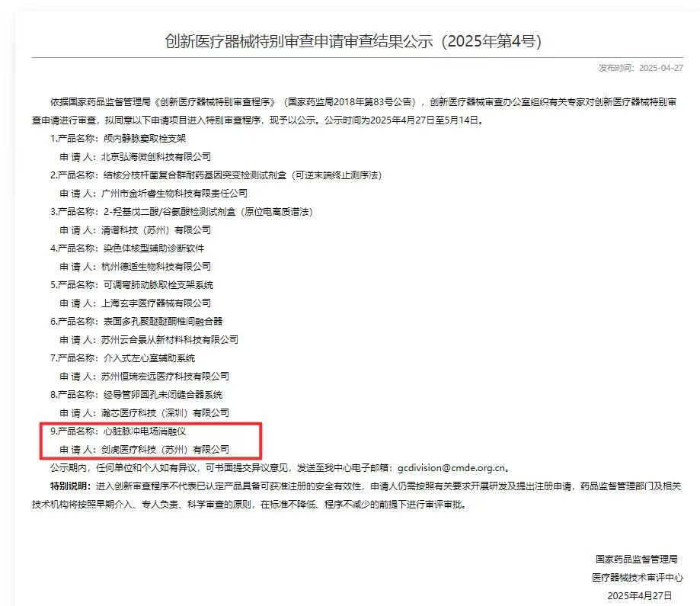Select product name 介入式左心室辅助系统
The height and width of the screenshot is (606, 700).
tap(149, 358)
